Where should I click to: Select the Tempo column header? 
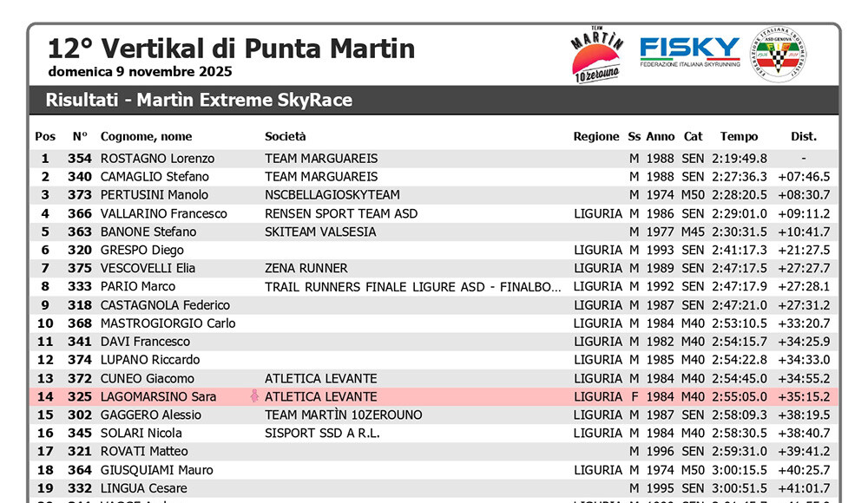click(739, 136)
